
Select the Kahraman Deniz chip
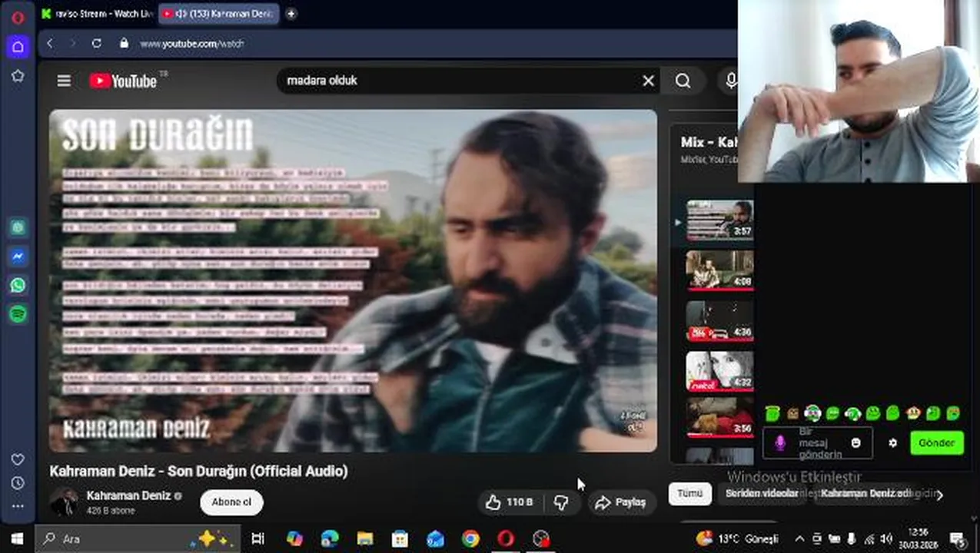click(x=865, y=494)
